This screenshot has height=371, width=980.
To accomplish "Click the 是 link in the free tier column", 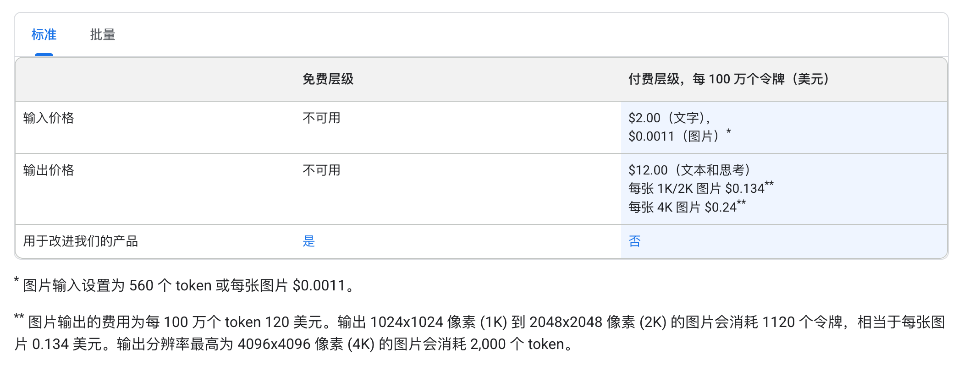I will pos(309,241).
